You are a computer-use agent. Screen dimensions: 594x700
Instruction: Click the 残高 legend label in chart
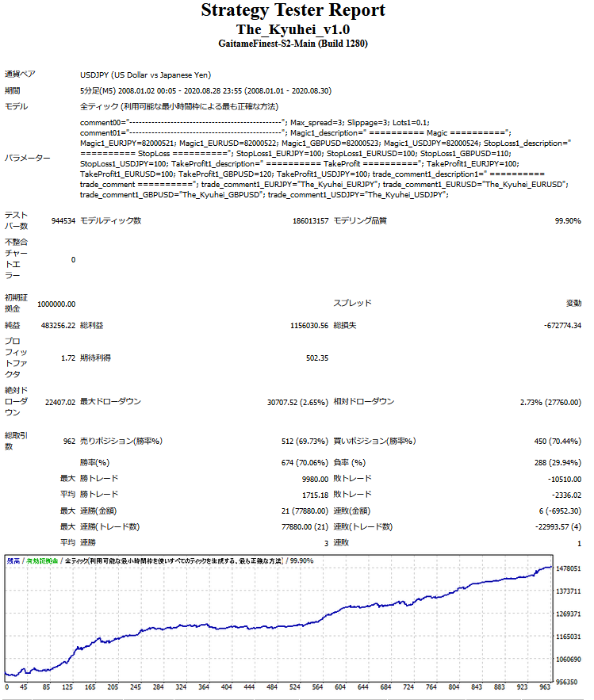coord(13,560)
